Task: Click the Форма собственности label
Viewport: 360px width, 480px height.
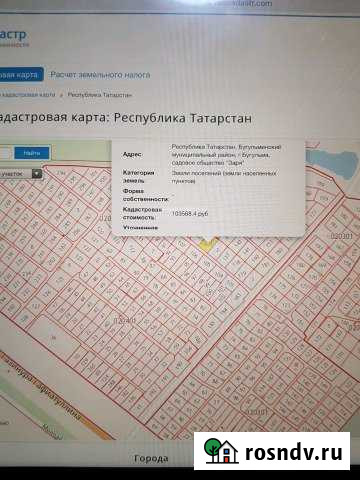Action: pyautogui.click(x=145, y=195)
